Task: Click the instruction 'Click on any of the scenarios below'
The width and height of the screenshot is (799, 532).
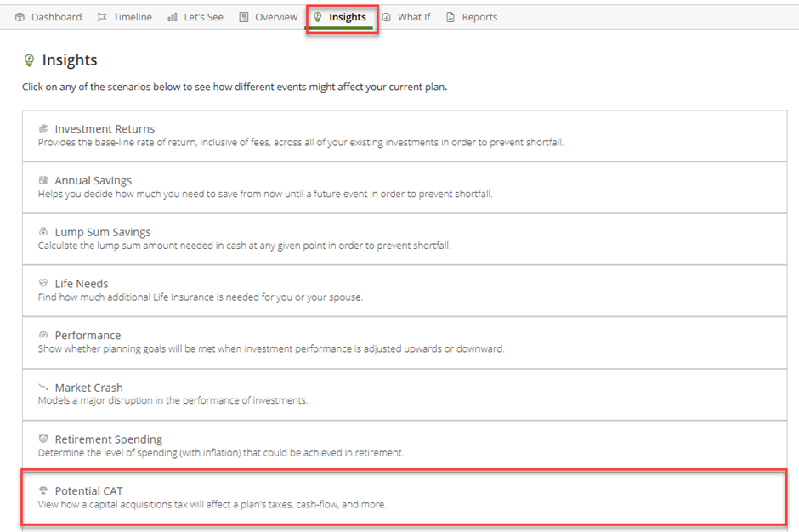Action: (100, 87)
